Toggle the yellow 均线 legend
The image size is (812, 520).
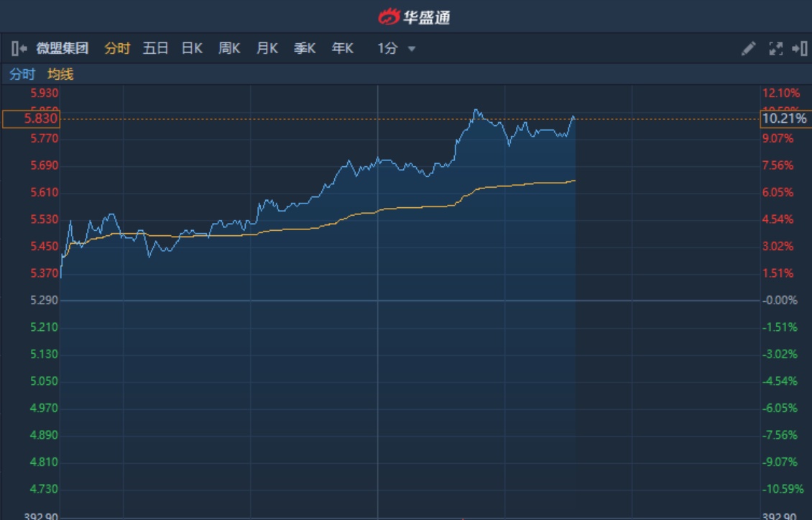pyautogui.click(x=60, y=74)
